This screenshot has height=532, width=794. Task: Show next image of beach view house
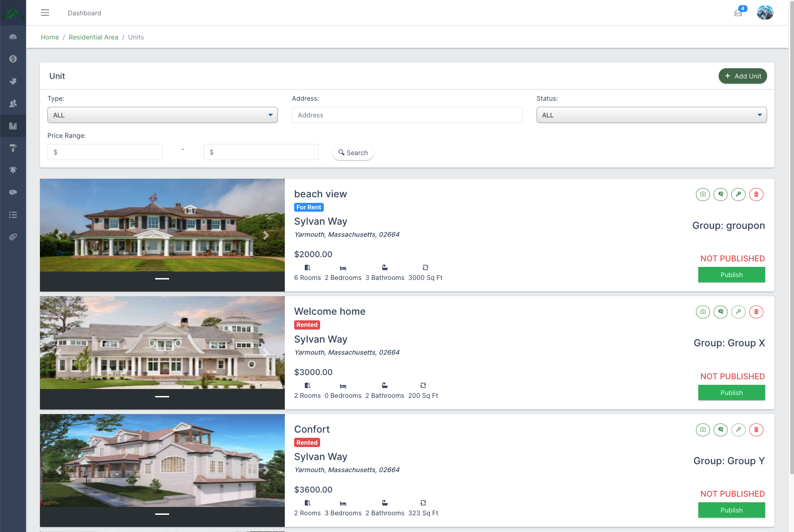(266, 235)
